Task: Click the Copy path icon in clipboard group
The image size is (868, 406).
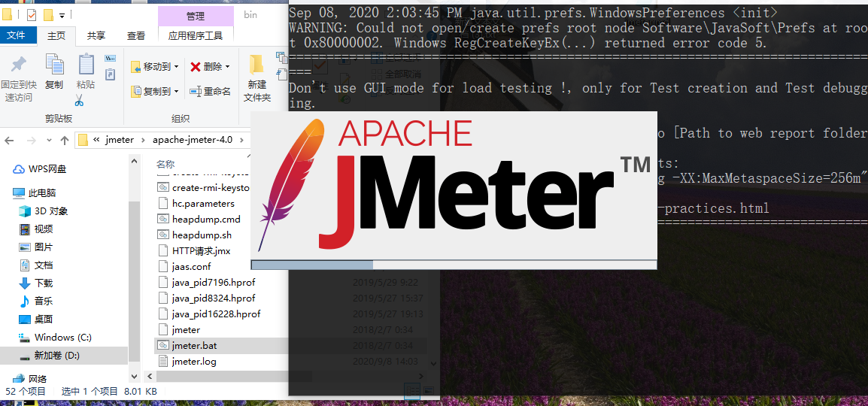Action: [110, 58]
